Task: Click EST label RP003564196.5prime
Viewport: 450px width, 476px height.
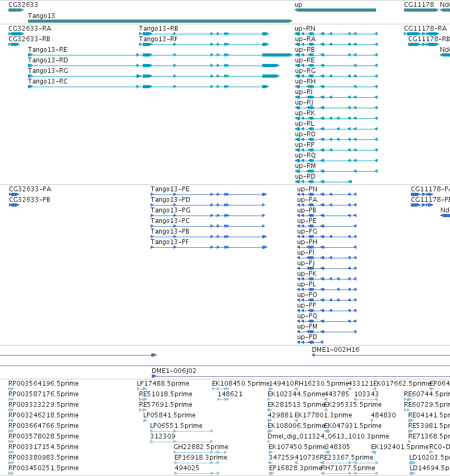Action: pyautogui.click(x=43, y=384)
